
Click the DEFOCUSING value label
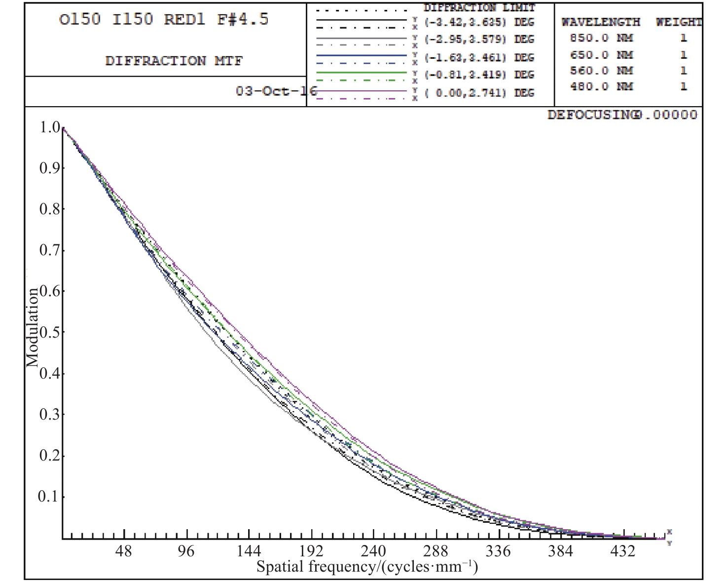[x=622, y=115]
